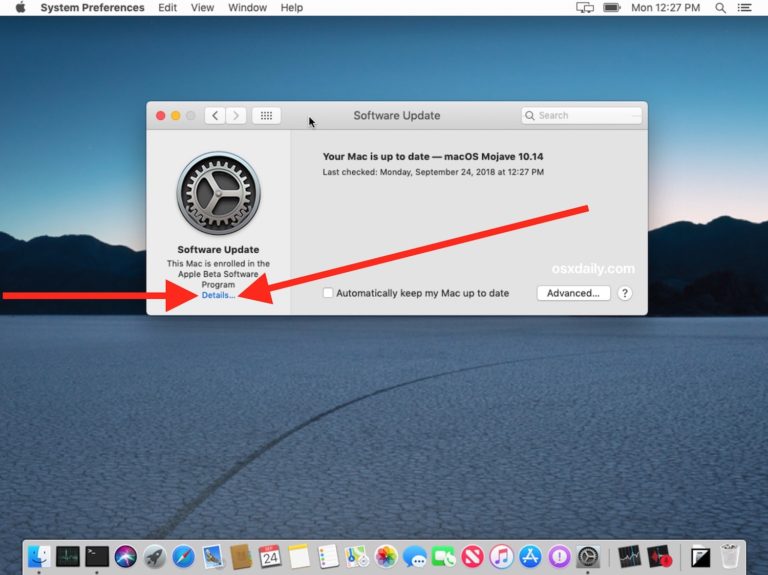Open Mail stamp icon in Dock
This screenshot has width=768, height=575.
(213, 557)
